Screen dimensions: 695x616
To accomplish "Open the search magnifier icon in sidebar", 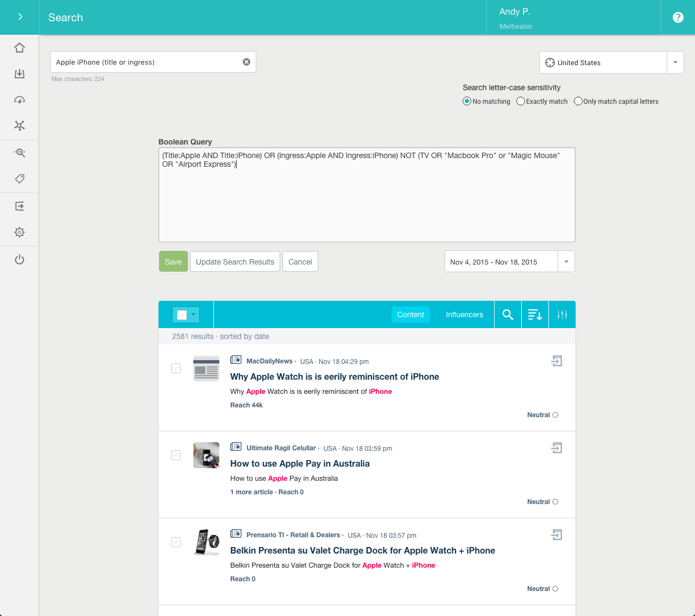I will pyautogui.click(x=20, y=153).
